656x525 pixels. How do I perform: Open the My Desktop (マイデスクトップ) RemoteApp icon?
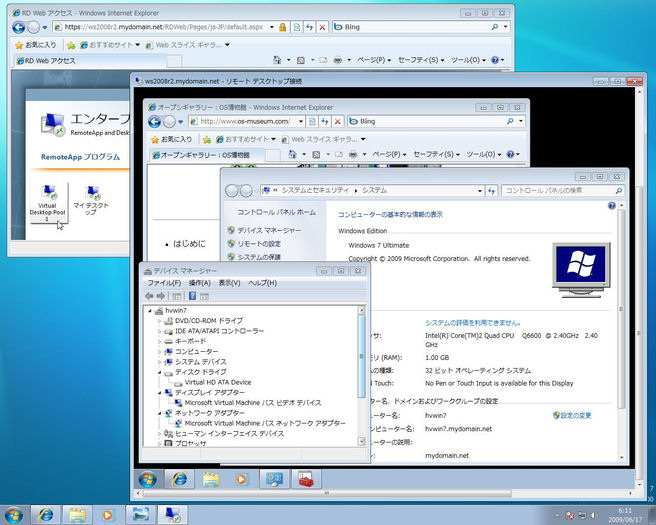pyautogui.click(x=91, y=200)
